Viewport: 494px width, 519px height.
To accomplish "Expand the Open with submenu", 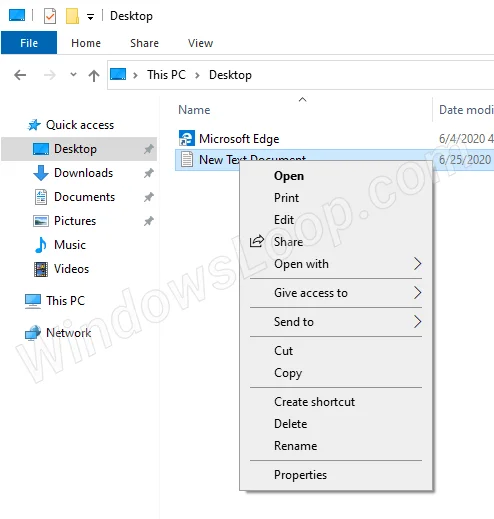I will 336,264.
